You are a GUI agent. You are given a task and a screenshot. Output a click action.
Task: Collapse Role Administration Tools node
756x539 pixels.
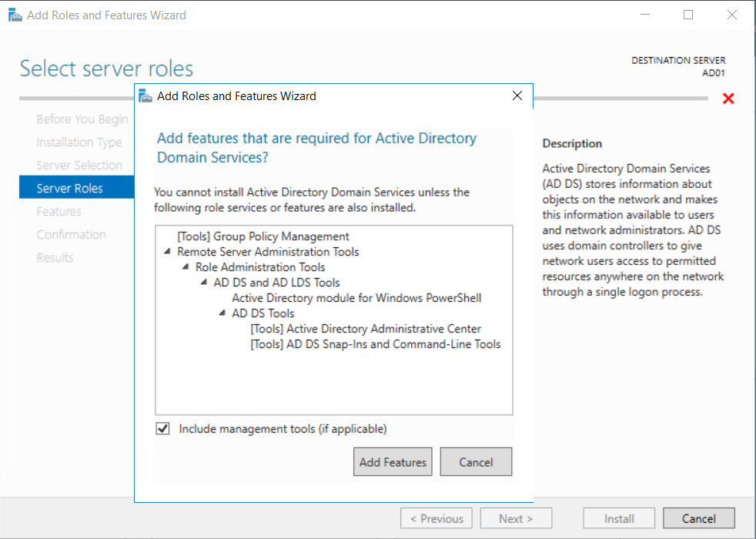point(186,267)
